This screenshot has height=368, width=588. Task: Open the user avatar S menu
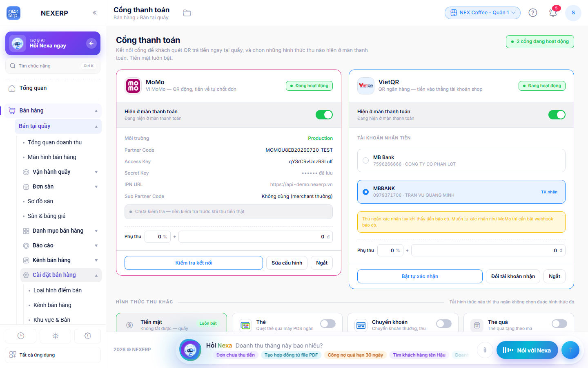point(573,13)
